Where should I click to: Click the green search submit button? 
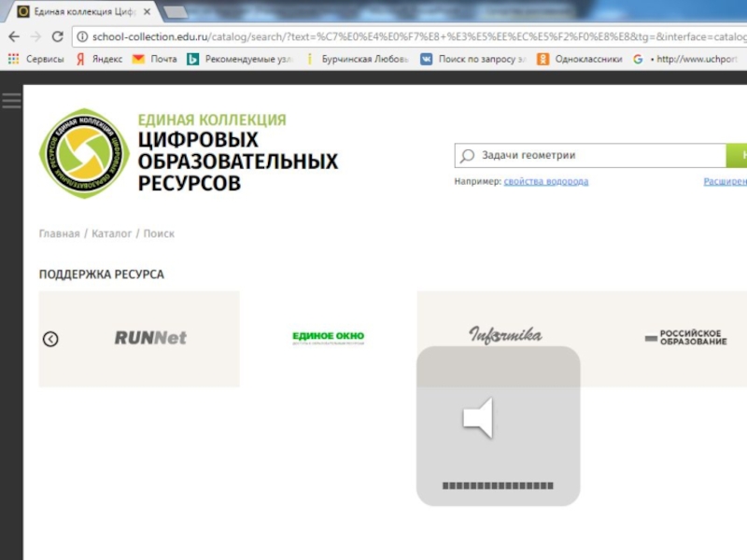click(737, 155)
